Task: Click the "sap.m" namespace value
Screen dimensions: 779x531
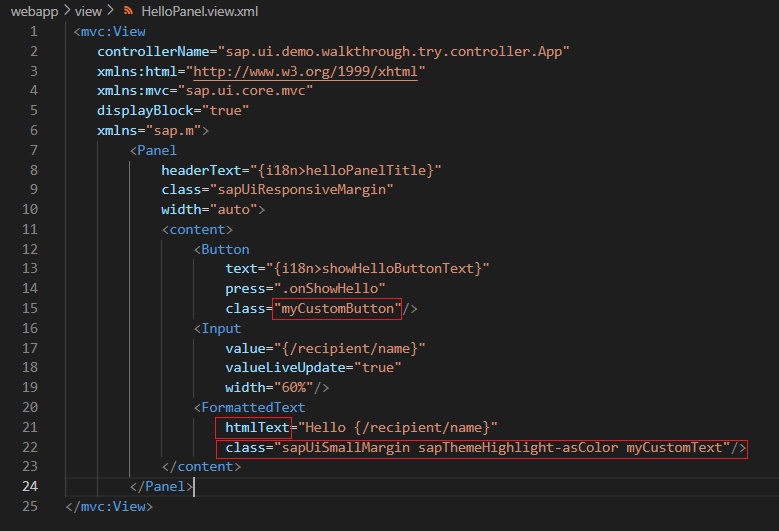Action: tap(173, 131)
